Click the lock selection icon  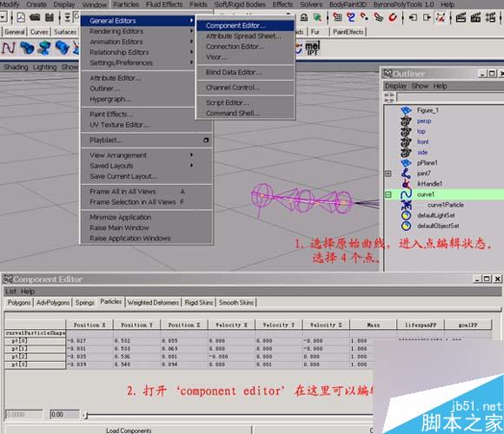[x=304, y=17]
